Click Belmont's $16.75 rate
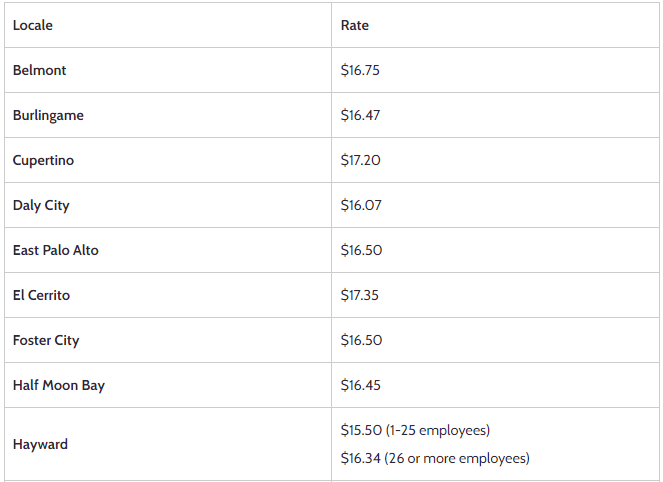 click(361, 71)
